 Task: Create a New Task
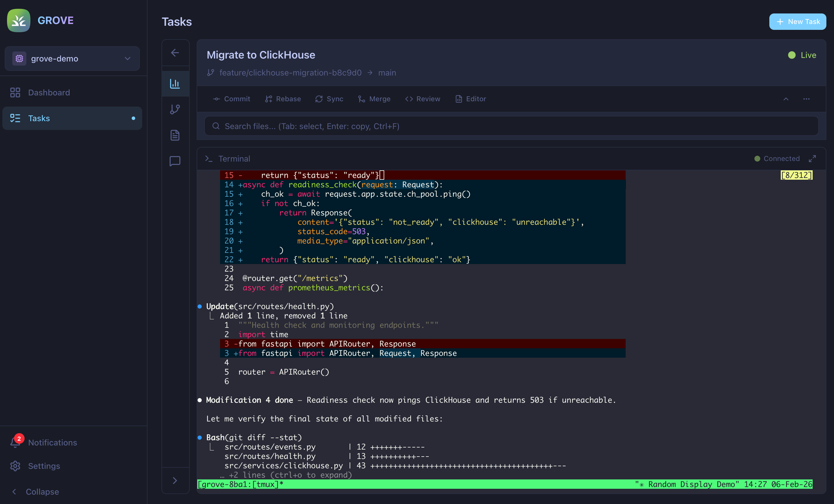(797, 21)
